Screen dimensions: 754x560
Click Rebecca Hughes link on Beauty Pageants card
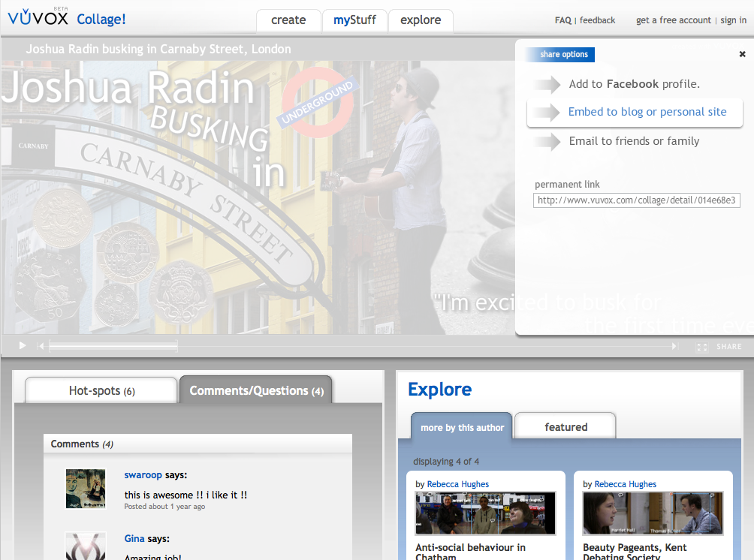625,484
